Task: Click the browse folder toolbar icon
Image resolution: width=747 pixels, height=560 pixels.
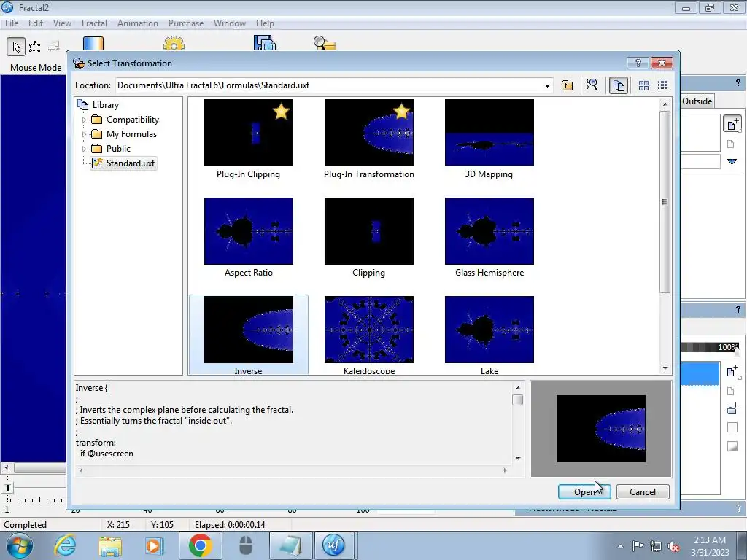Action: click(325, 43)
